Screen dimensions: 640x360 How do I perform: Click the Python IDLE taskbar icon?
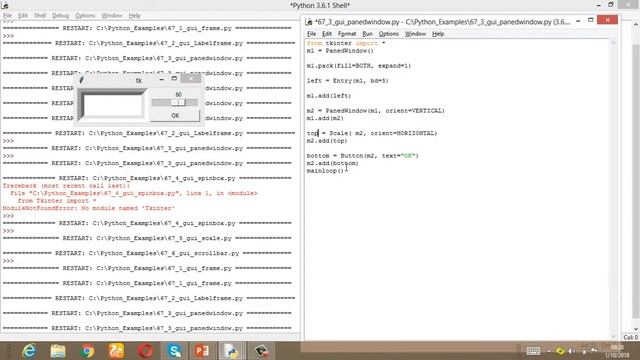tap(232, 351)
